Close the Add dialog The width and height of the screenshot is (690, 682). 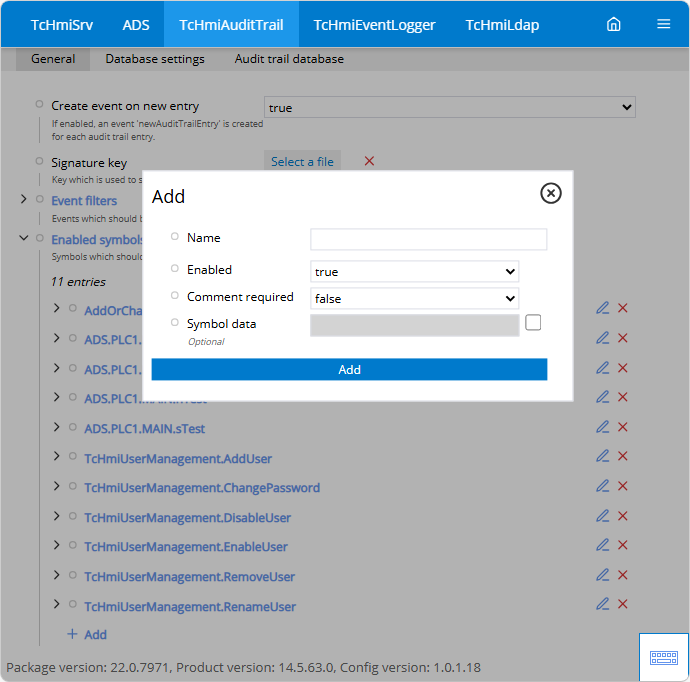pos(551,193)
